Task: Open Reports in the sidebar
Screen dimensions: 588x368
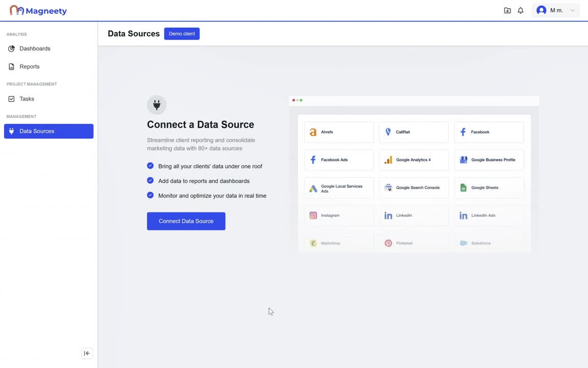Action: 49,66
